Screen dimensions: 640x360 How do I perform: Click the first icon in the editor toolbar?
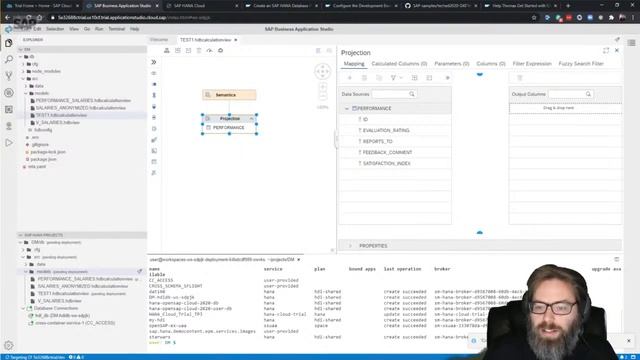(167, 51)
